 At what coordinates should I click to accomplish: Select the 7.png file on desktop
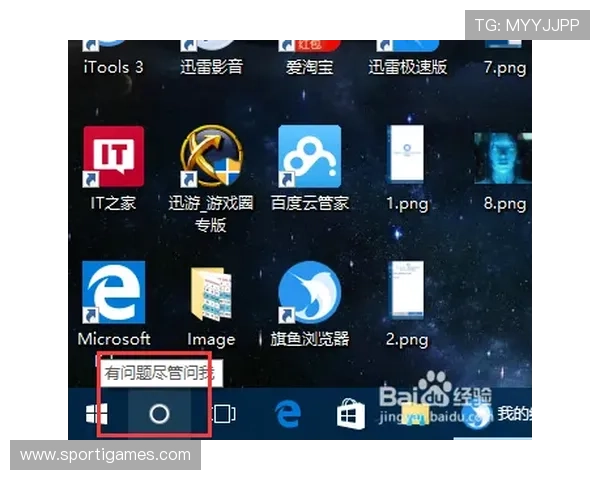(x=505, y=57)
